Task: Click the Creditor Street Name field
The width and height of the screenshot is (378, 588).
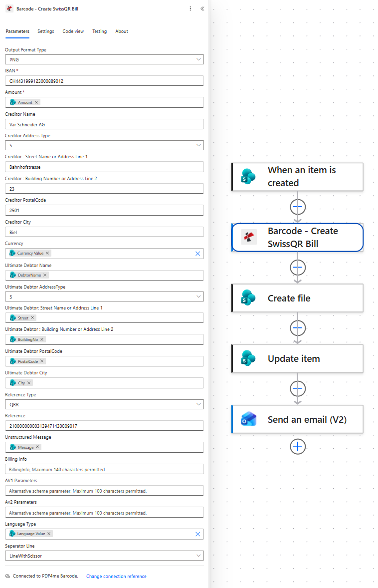Action: click(x=104, y=167)
